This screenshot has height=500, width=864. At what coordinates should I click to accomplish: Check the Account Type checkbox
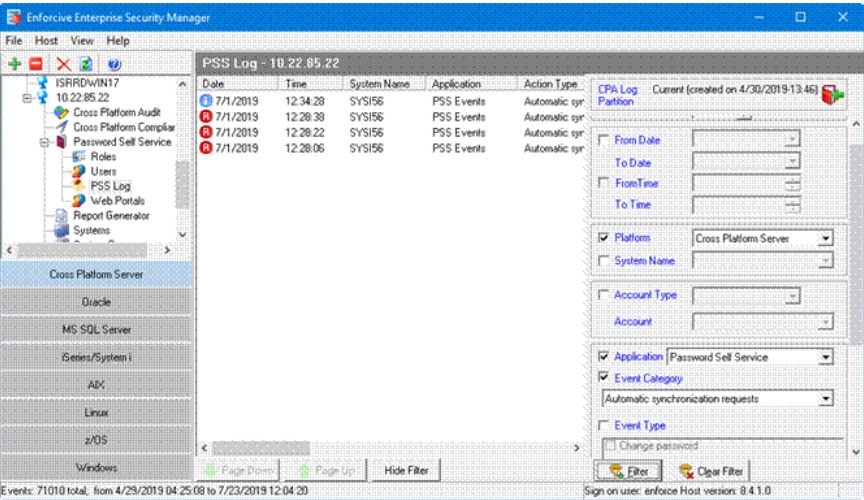(x=603, y=295)
